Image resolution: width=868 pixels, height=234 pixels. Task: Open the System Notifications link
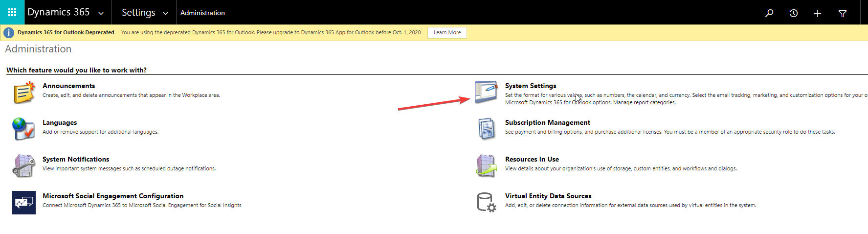click(x=76, y=159)
